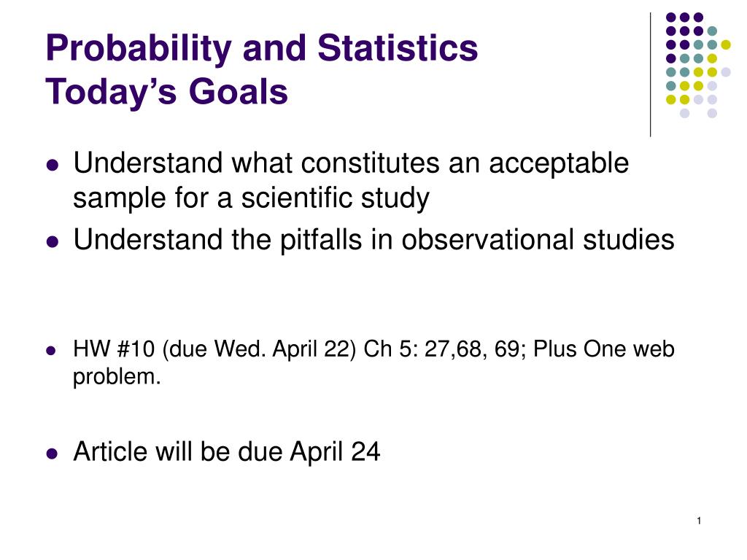Select the 'Today's Goals' heading line
Screen dimensions: 747x560
167,92
